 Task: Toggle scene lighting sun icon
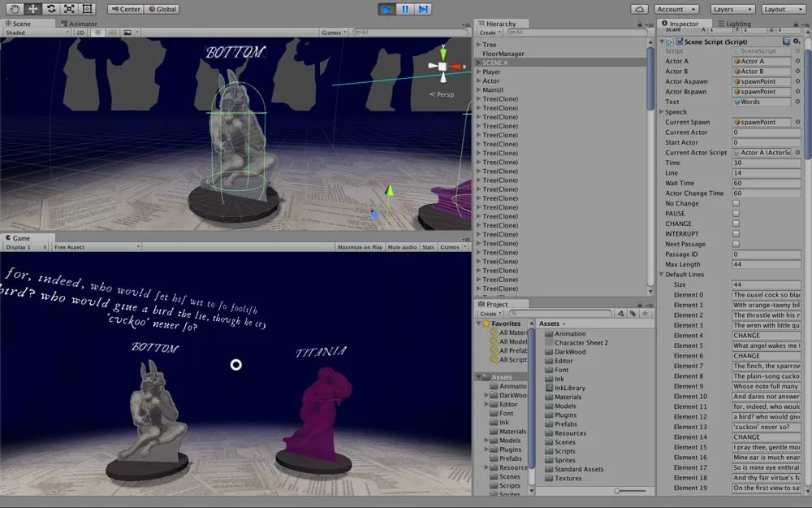pyautogui.click(x=97, y=33)
